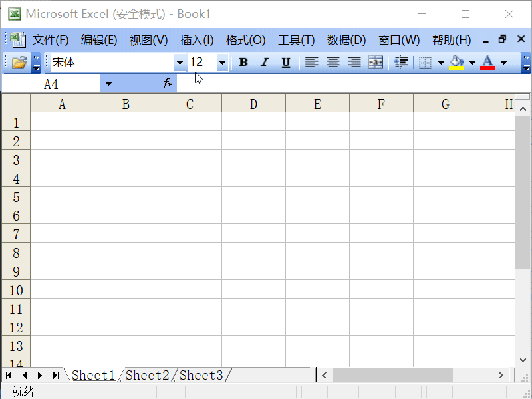Expand the font color dropdown arrow
The height and width of the screenshot is (399, 532).
[503, 62]
